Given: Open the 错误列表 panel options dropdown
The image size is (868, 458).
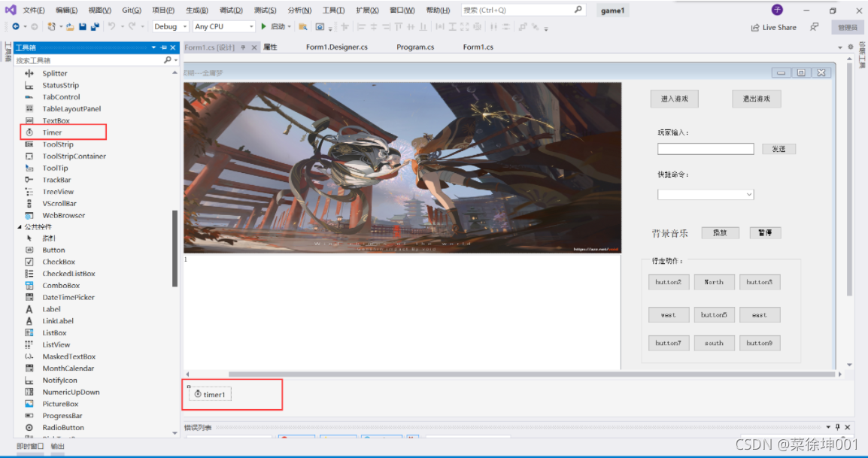Looking at the screenshot, I should (x=828, y=427).
